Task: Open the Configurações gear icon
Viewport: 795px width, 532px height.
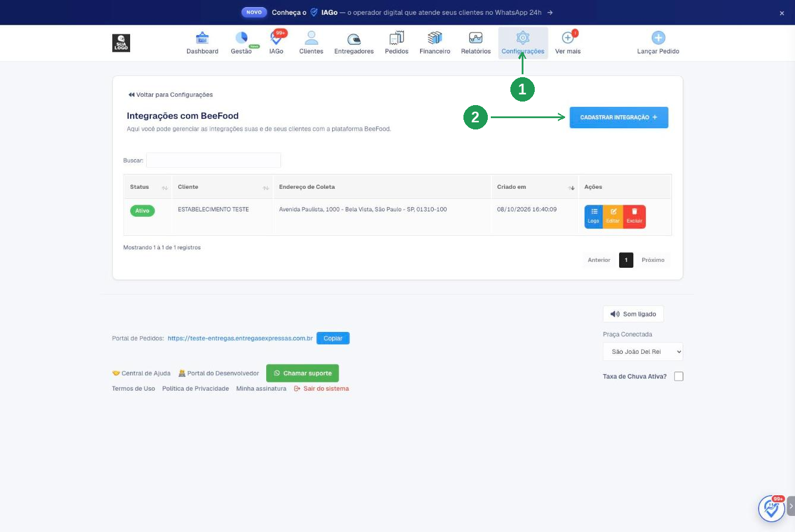Action: pos(523,37)
